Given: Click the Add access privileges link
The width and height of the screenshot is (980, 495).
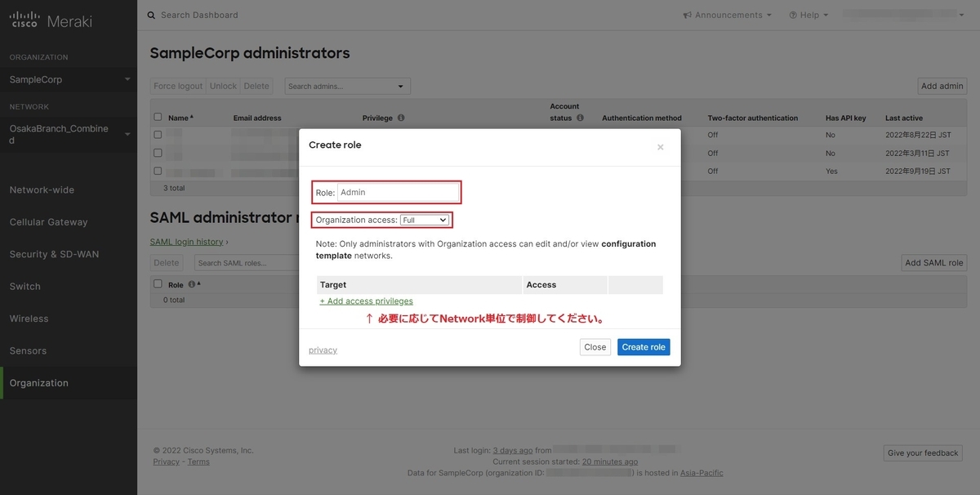Looking at the screenshot, I should coord(366,301).
